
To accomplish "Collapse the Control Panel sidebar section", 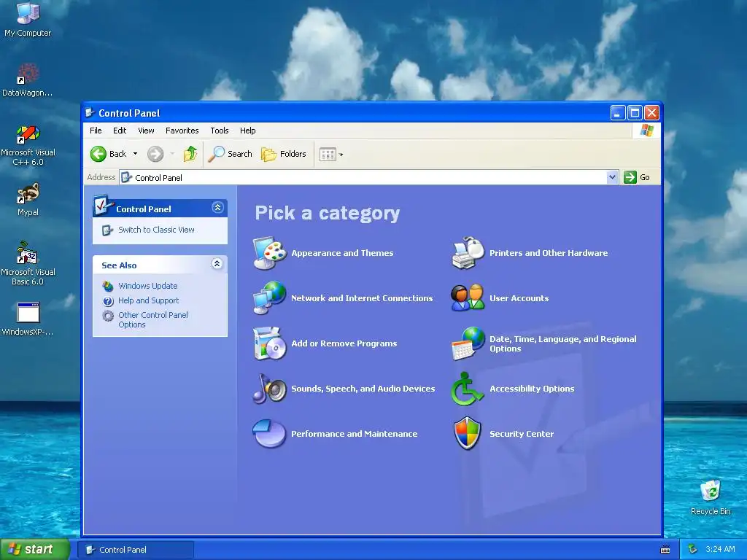I will pyautogui.click(x=217, y=208).
